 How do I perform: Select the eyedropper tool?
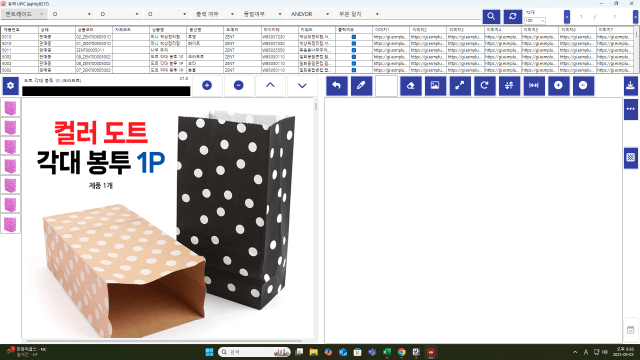(x=361, y=85)
